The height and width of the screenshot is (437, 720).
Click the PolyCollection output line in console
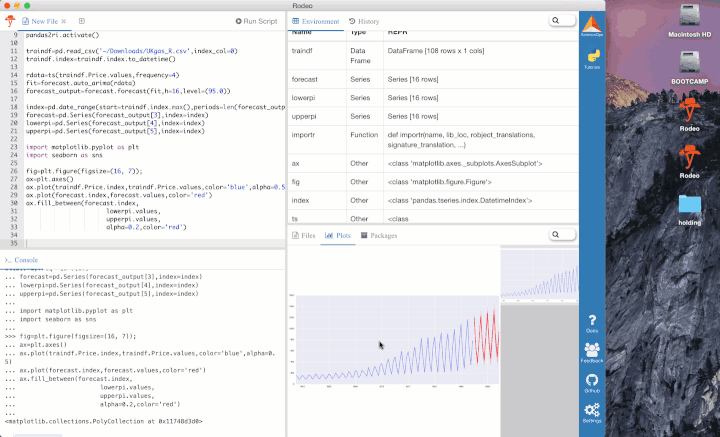[103, 421]
